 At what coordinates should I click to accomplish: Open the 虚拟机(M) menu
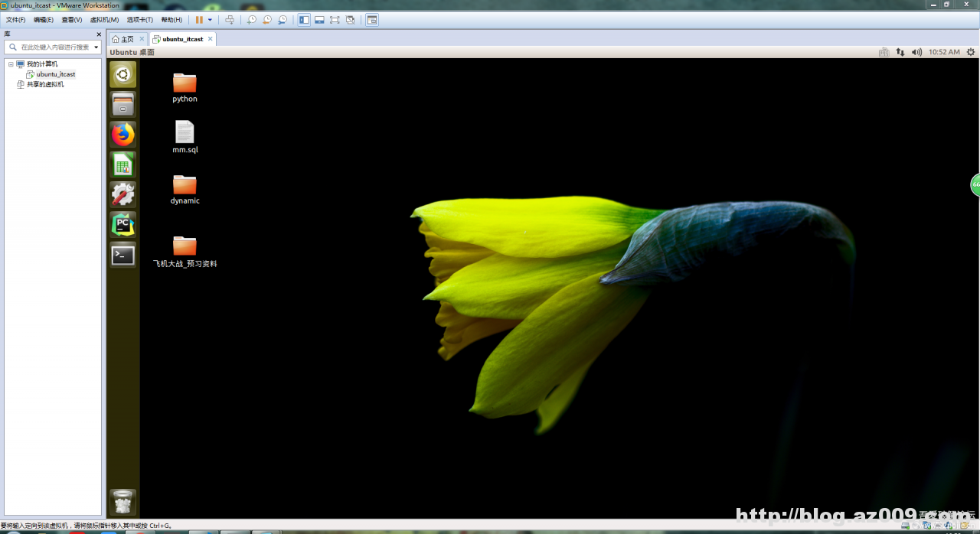click(x=104, y=20)
